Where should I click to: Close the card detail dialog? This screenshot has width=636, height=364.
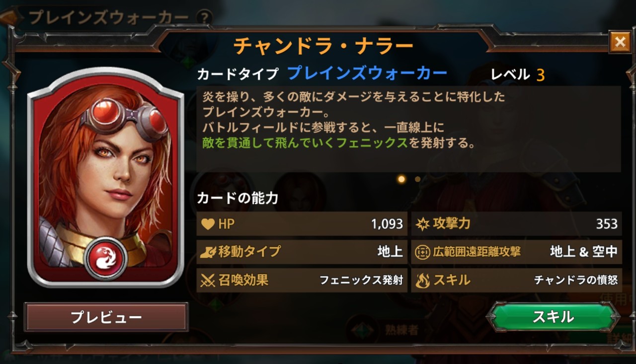(620, 42)
